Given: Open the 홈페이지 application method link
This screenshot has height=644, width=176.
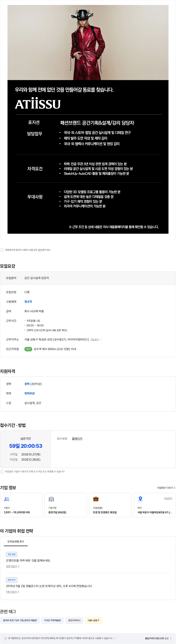Looking at the screenshot, I should point(77,439).
